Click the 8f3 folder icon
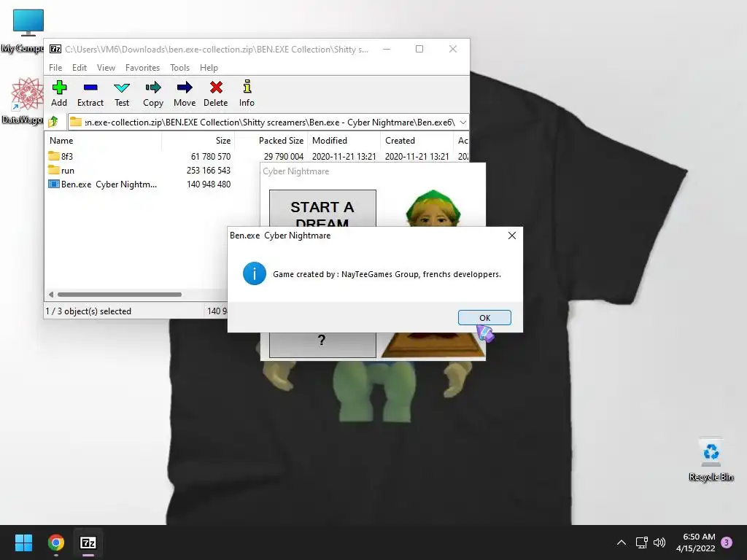 54,156
